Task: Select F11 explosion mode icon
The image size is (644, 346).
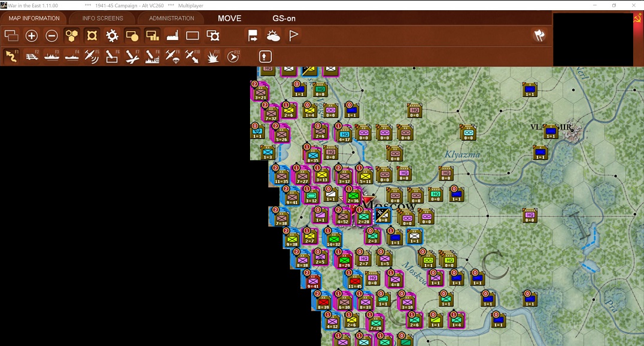Action: click(x=212, y=56)
